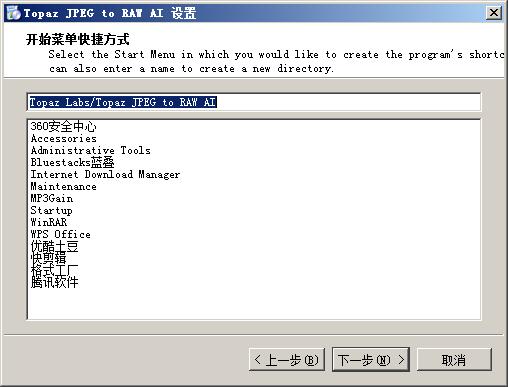Cancel setup with 取消 button
The width and height of the screenshot is (508, 387).
[454, 360]
